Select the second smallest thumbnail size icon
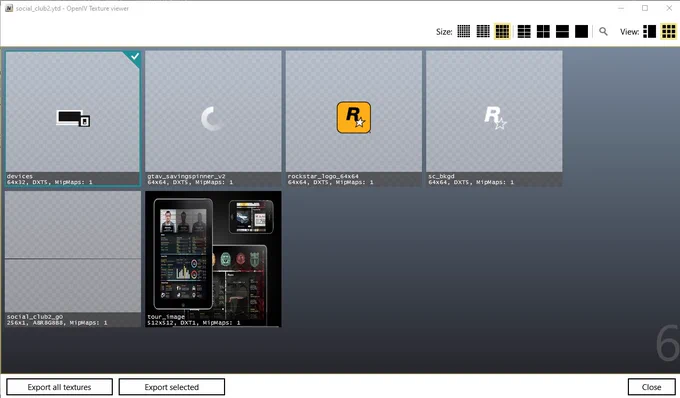The image size is (680, 398). (483, 31)
